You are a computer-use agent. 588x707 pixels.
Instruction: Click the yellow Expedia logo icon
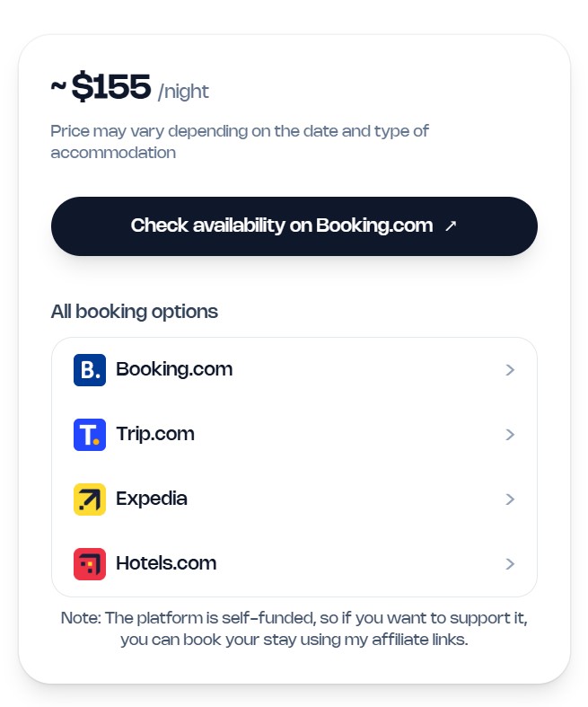click(90, 499)
